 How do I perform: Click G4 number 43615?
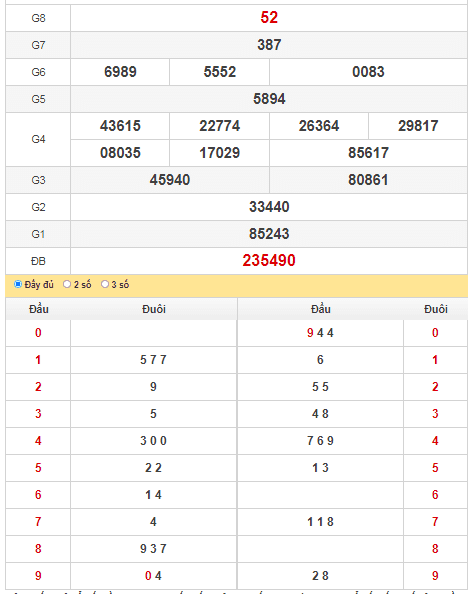120,126
